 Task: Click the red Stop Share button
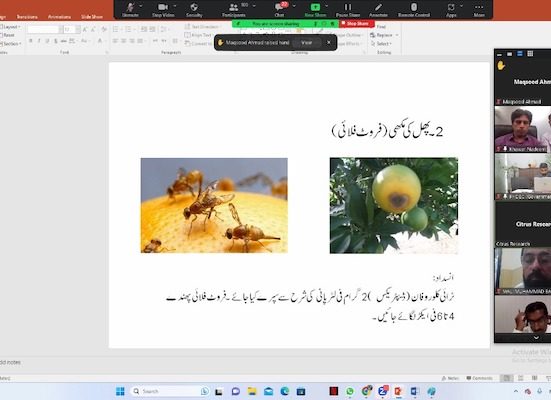[357, 24]
